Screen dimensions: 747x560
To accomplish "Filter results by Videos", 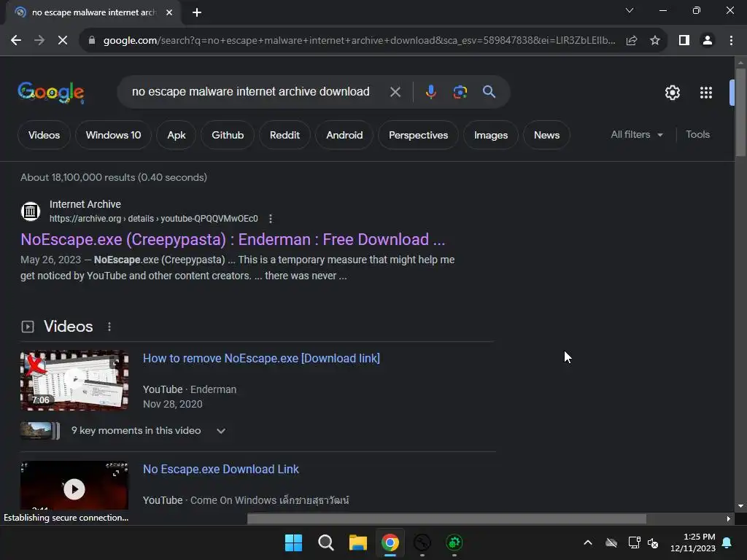I will [x=44, y=135].
